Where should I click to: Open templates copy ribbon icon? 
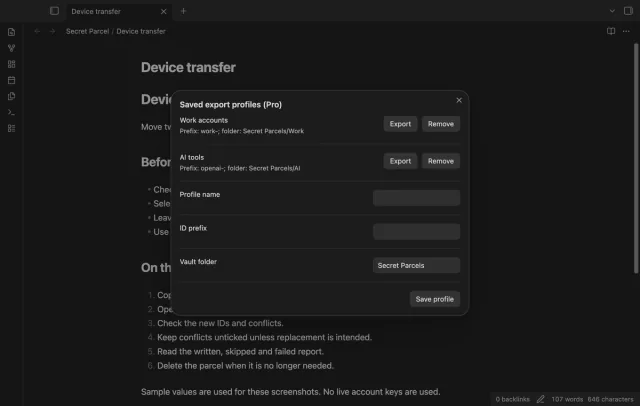pos(11,96)
